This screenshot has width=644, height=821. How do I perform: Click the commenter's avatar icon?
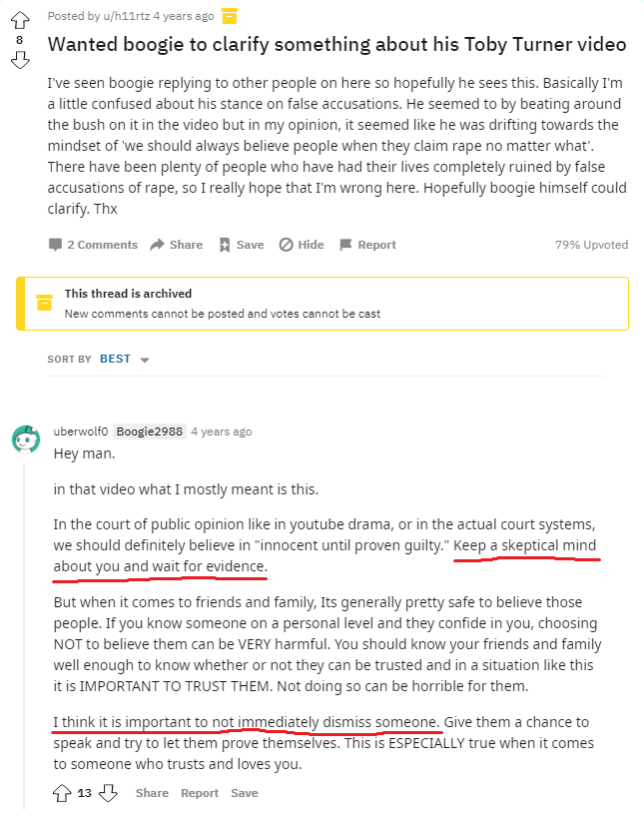pos(26,438)
